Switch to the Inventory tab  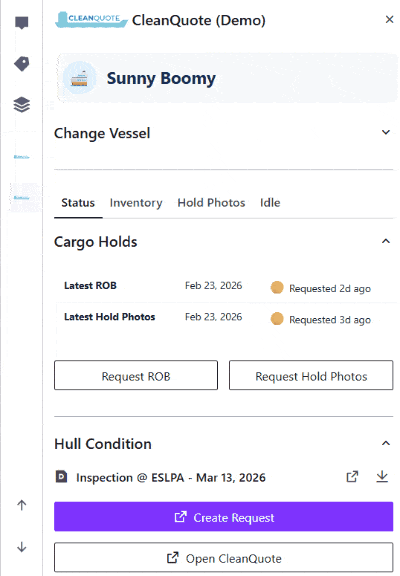136,203
